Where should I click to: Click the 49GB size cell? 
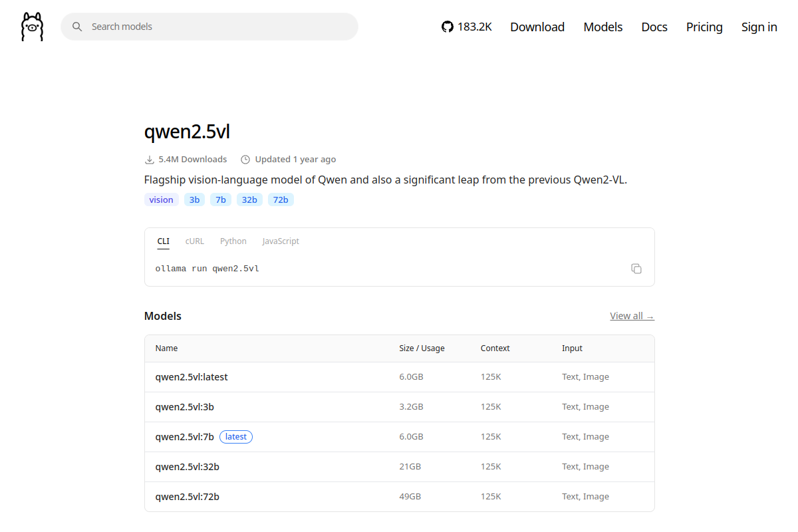click(x=410, y=497)
